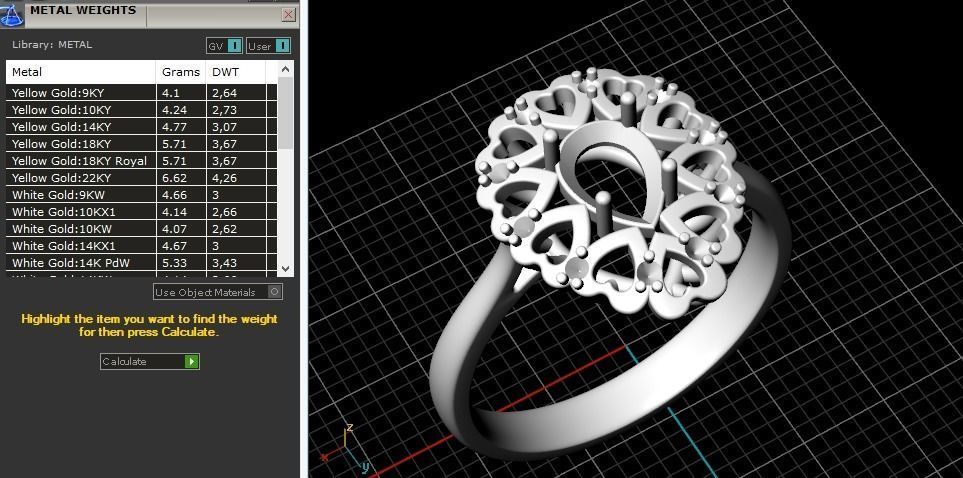Toggle the User library switch

(x=268, y=46)
